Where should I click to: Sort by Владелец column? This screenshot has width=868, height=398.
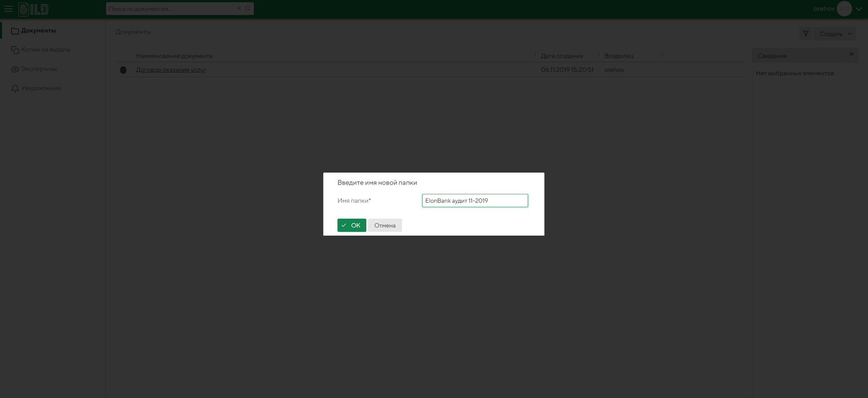(x=619, y=56)
